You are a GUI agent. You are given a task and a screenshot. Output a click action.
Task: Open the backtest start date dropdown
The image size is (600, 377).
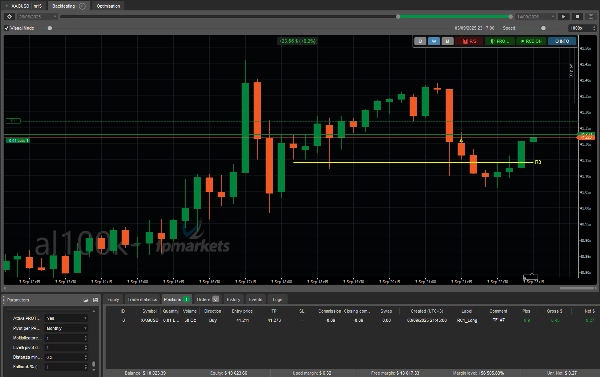pos(37,16)
